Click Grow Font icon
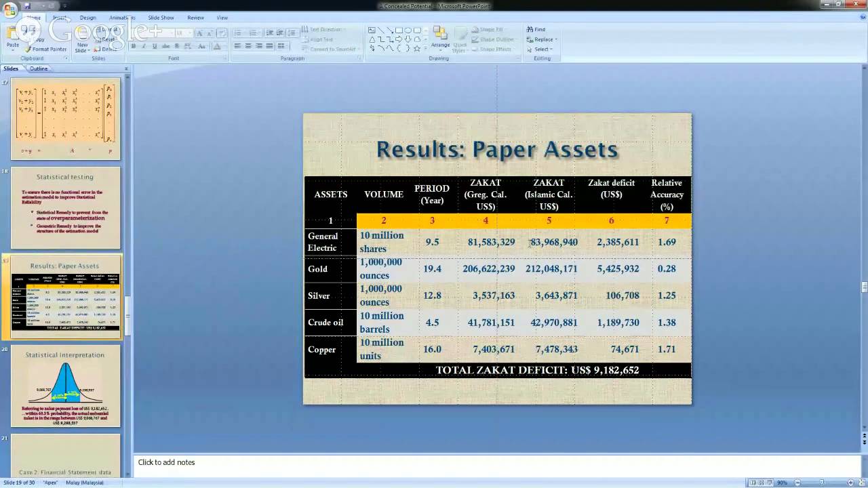 point(199,33)
